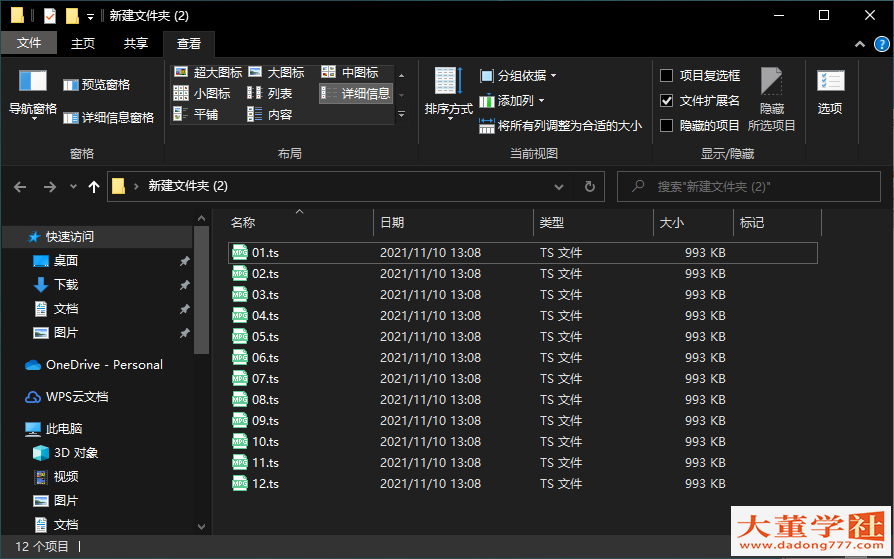Open the File (文件) tab
The image size is (894, 559).
pyautogui.click(x=29, y=43)
